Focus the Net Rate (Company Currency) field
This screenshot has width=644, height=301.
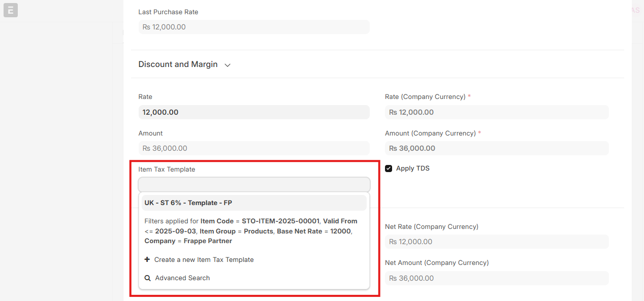496,242
